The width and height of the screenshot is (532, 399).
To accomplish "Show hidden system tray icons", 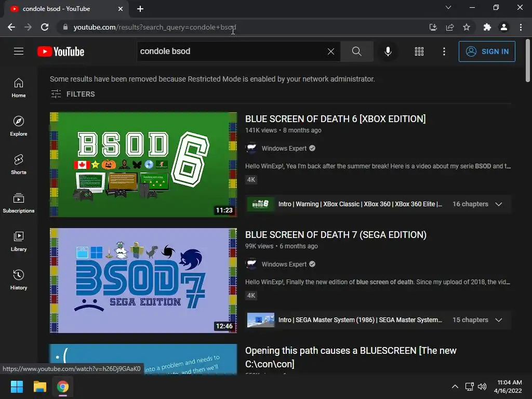I will [455, 387].
